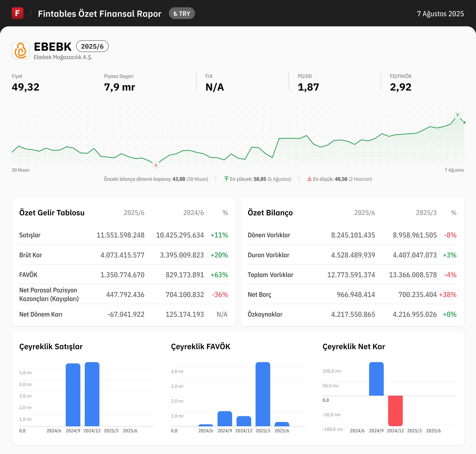Click the green end point of price line
This screenshot has height=454, width=476.
(x=464, y=122)
